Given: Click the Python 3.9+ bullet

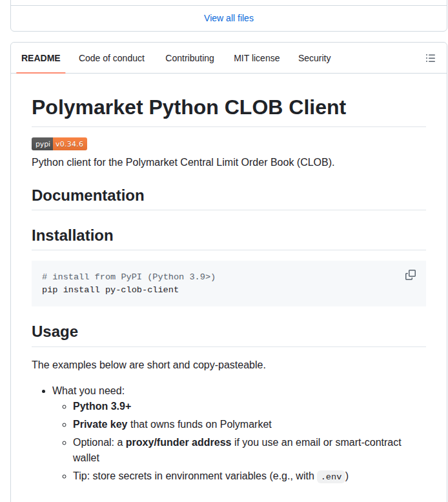Looking at the screenshot, I should click(102, 407).
